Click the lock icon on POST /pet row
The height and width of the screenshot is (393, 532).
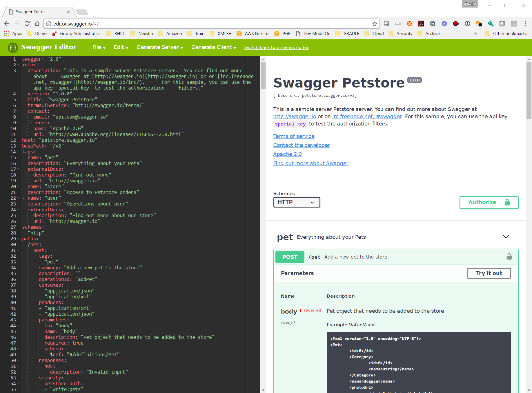(x=509, y=256)
